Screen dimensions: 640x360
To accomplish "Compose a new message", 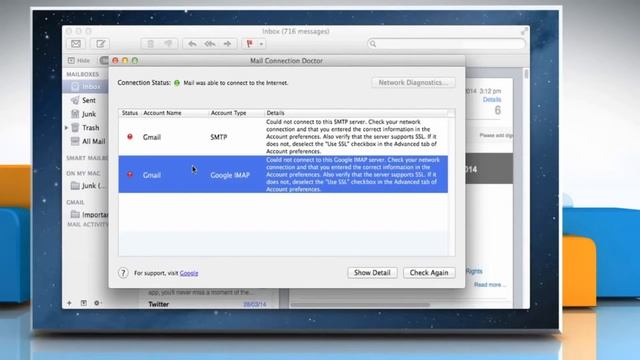I will click(100, 44).
